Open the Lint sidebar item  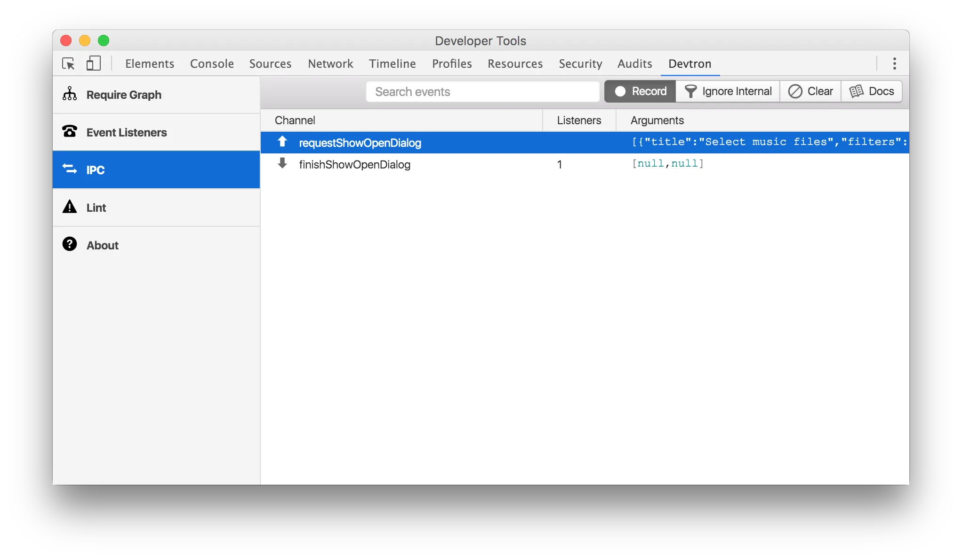96,208
